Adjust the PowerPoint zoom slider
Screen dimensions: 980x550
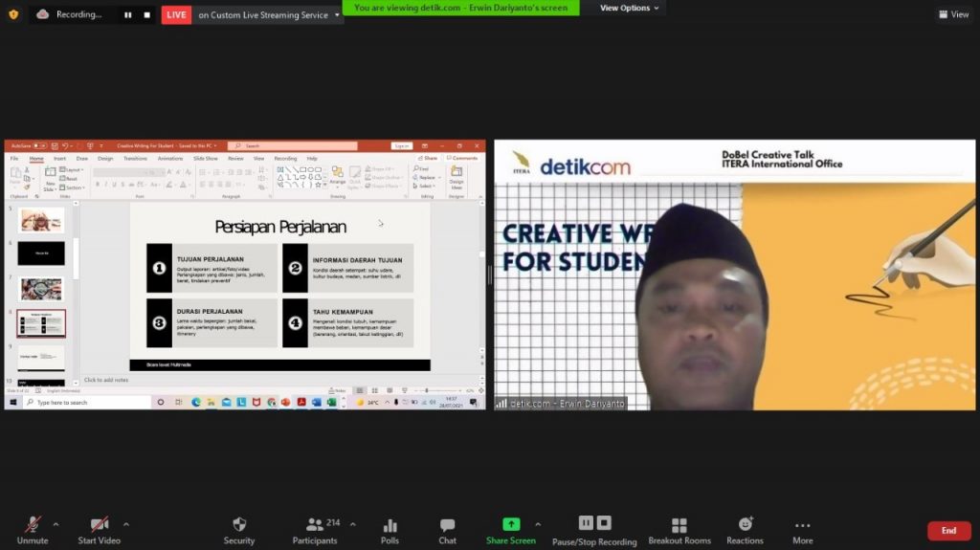pos(440,390)
